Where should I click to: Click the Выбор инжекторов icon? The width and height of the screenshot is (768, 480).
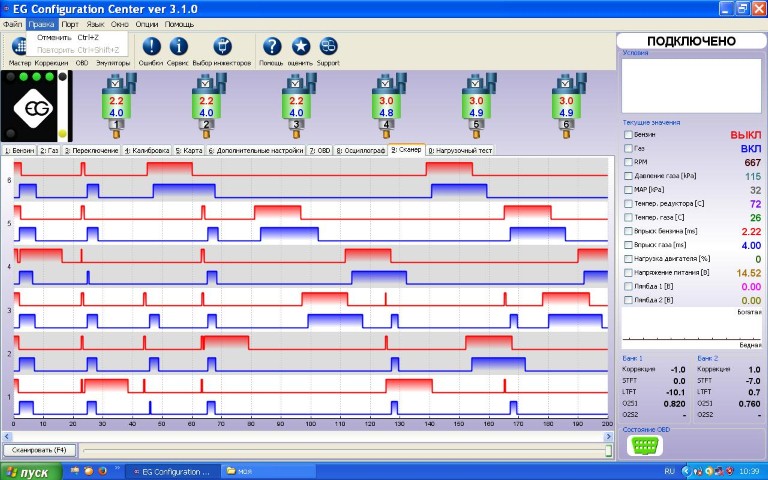point(223,46)
